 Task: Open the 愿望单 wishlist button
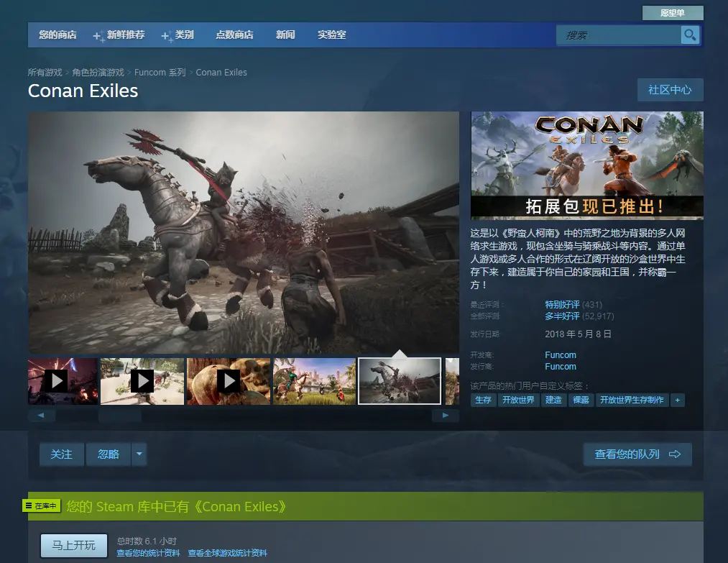point(673,13)
